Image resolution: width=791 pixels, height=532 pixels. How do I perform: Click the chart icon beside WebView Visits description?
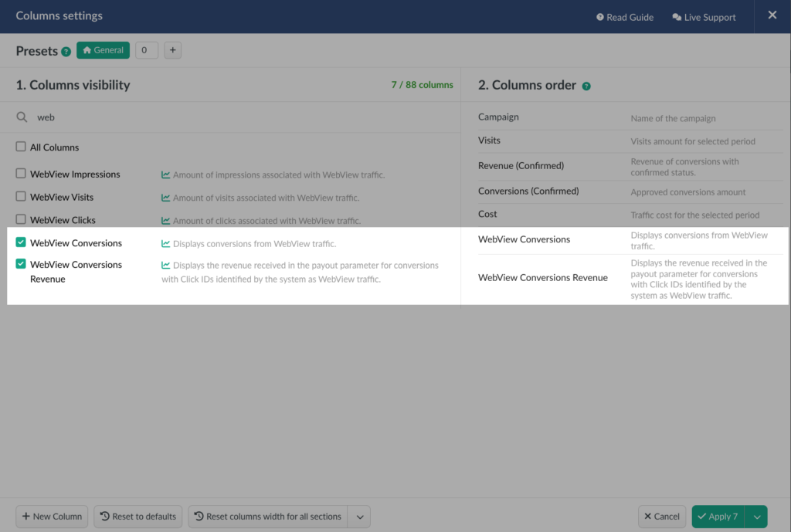click(165, 198)
